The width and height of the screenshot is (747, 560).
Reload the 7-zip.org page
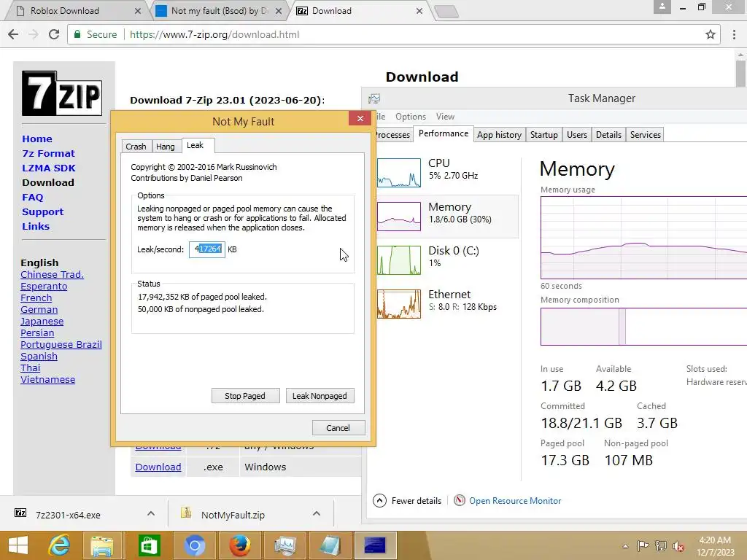pyautogui.click(x=54, y=34)
